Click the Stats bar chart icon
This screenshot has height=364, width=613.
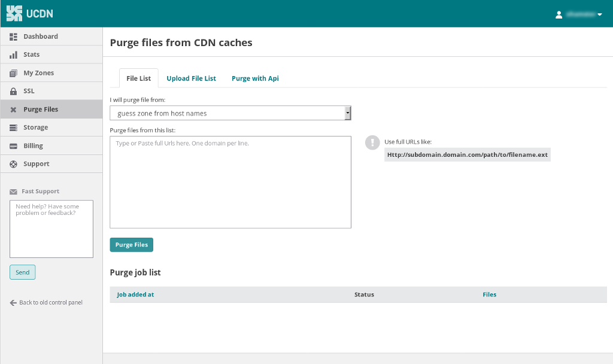tap(13, 55)
